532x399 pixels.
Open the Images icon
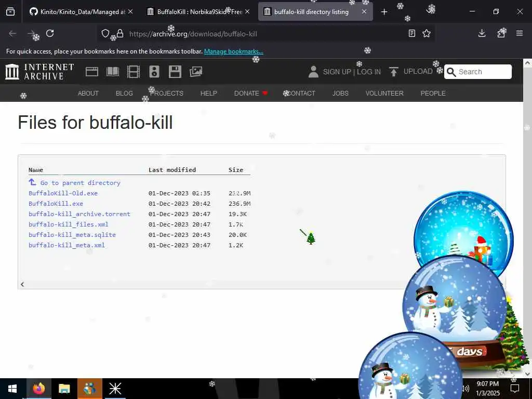click(x=196, y=72)
